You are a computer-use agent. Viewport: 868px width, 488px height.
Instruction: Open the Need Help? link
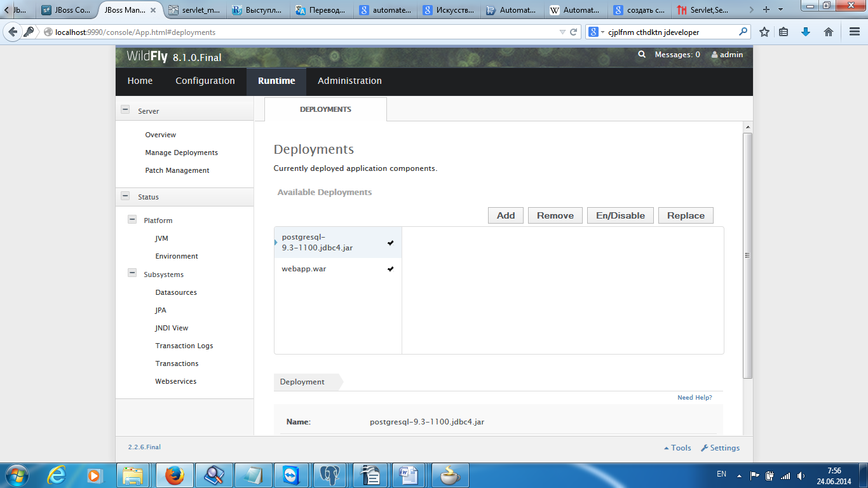(695, 398)
